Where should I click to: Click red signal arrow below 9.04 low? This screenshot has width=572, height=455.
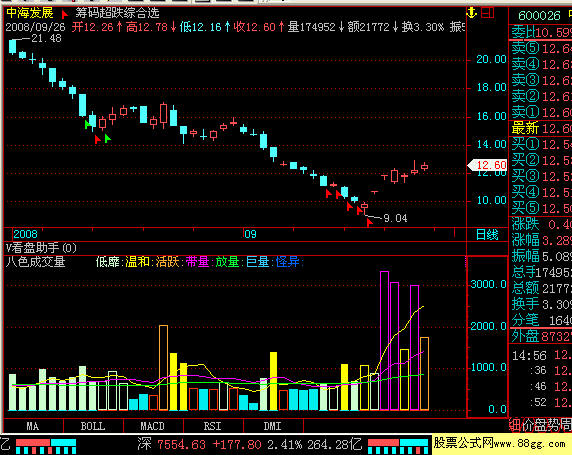pos(370,222)
